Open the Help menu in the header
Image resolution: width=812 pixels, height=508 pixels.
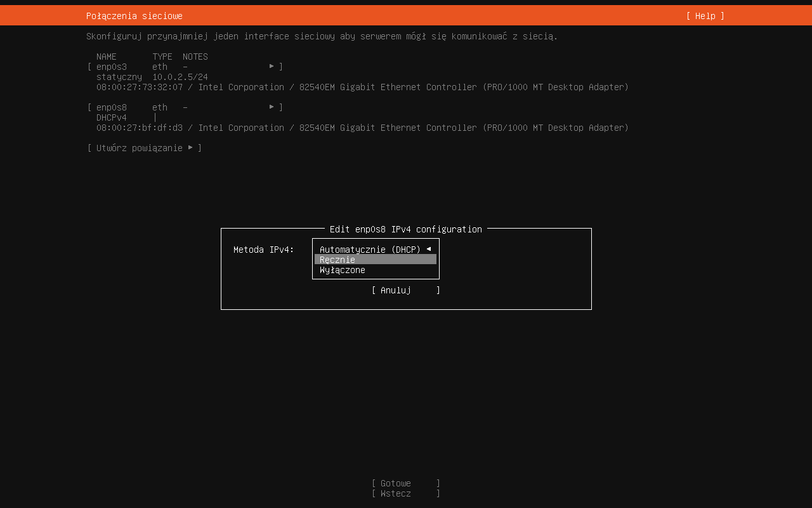705,16
